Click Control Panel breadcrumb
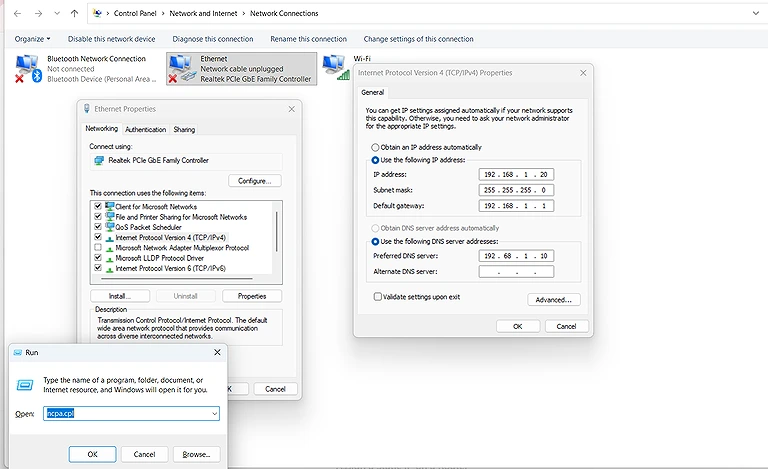Image resolution: width=768 pixels, height=469 pixels. 135,14
